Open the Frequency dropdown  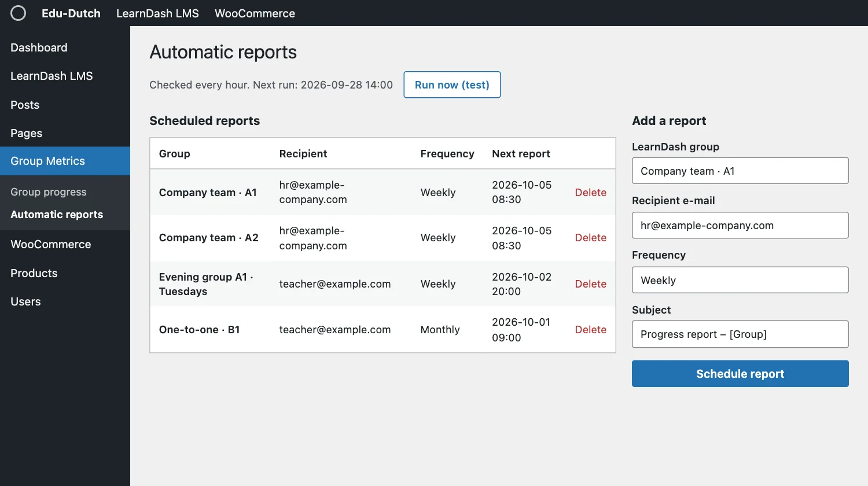point(740,280)
